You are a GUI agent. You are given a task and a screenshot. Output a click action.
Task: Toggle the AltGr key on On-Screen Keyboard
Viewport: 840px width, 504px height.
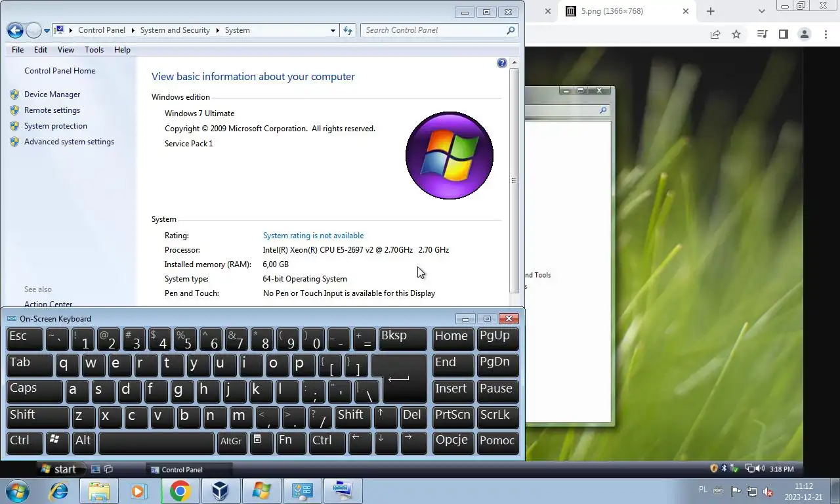pyautogui.click(x=233, y=443)
